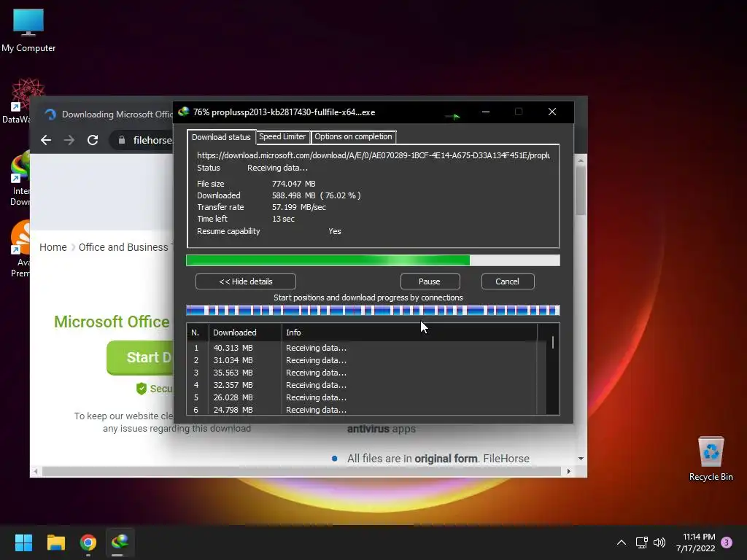
Task: View site info via Chrome padlock icon
Action: (122, 140)
